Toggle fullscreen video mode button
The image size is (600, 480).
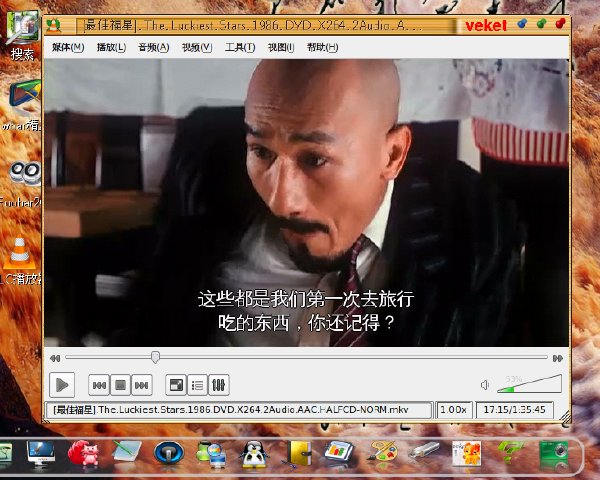point(176,385)
